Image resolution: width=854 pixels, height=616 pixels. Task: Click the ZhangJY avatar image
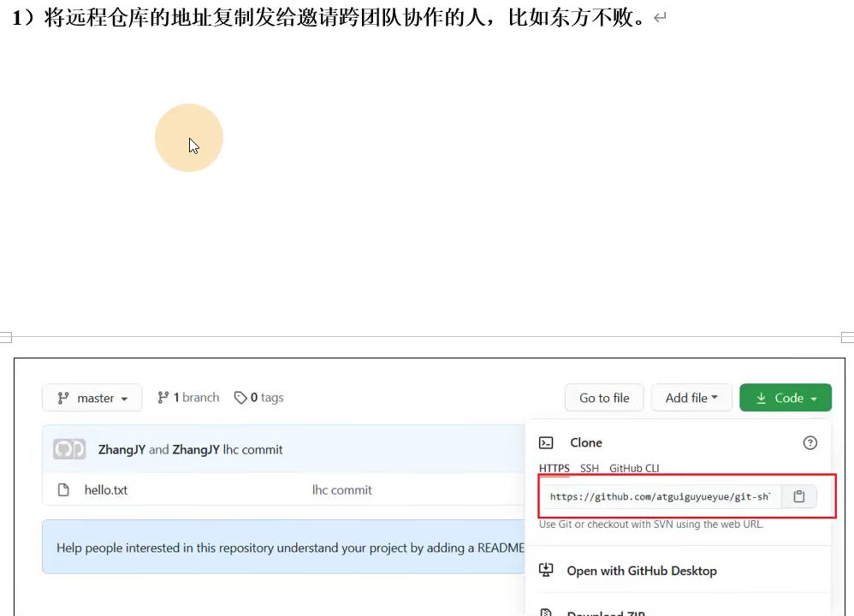click(x=69, y=449)
